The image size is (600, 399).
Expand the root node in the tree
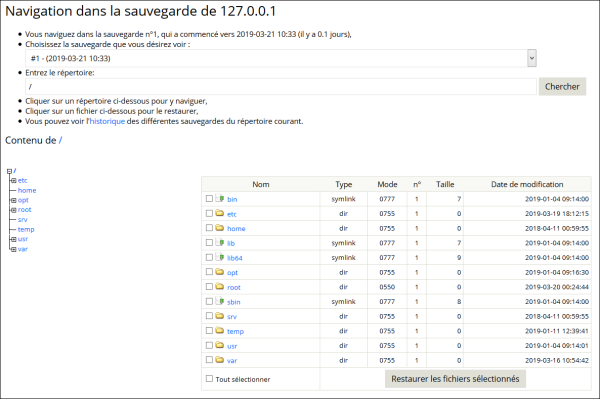click(x=14, y=210)
